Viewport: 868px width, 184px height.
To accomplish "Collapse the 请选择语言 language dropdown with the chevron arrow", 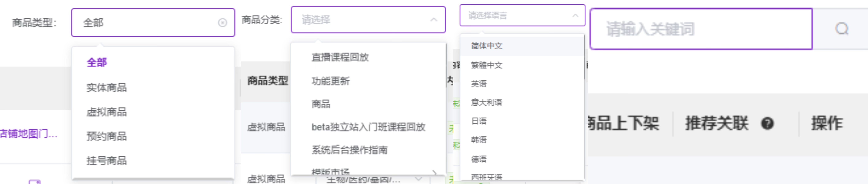I will click(x=575, y=15).
